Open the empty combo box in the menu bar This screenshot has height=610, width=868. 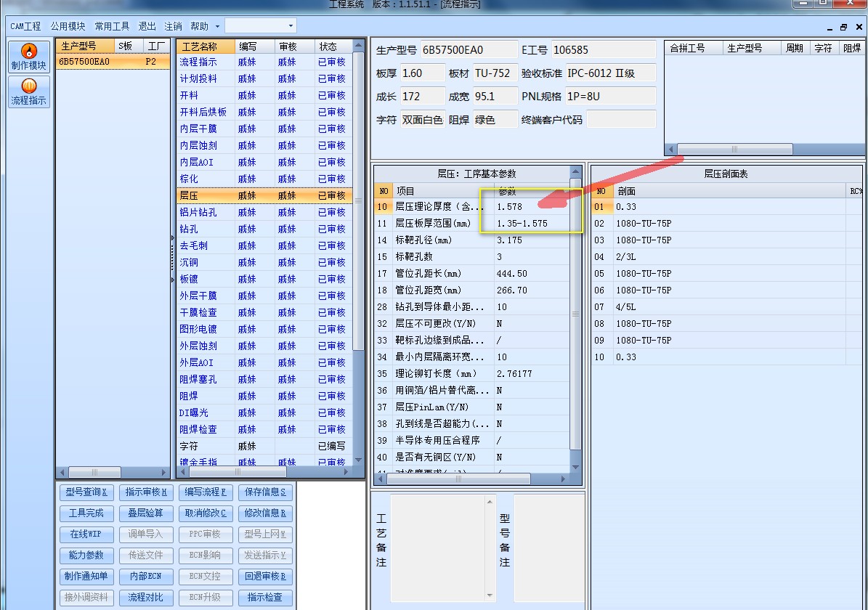pyautogui.click(x=260, y=25)
